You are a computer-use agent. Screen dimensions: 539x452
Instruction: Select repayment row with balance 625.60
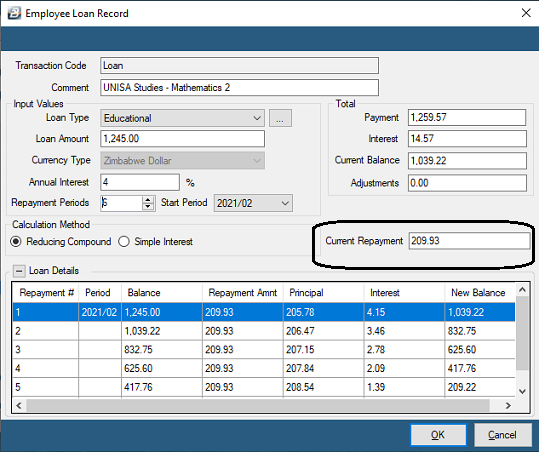point(264,368)
